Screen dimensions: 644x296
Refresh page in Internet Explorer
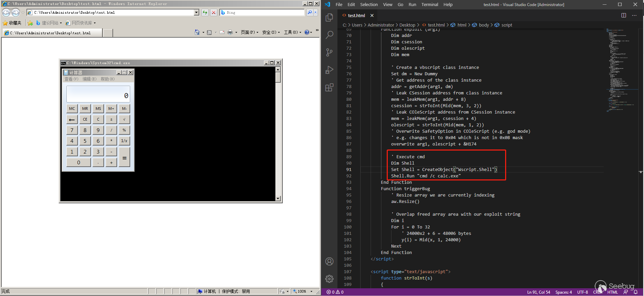point(205,12)
